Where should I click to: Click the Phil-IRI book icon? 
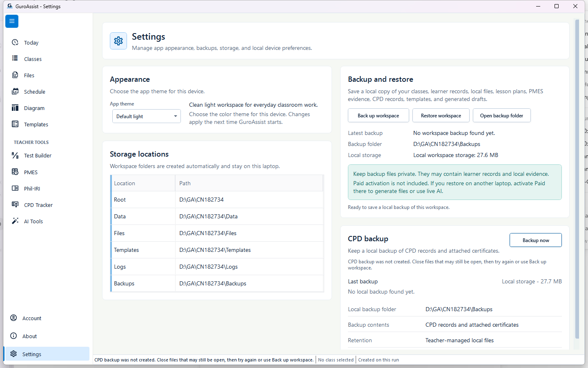[x=15, y=188]
